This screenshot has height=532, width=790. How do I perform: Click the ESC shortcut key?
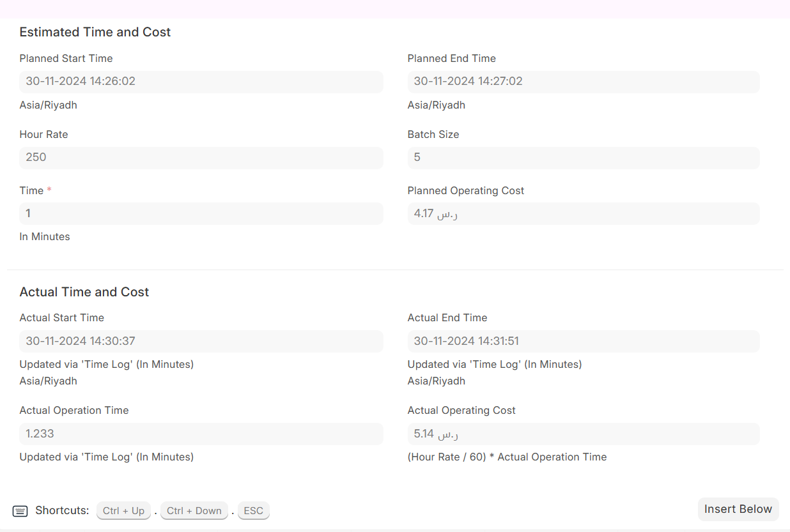click(253, 511)
